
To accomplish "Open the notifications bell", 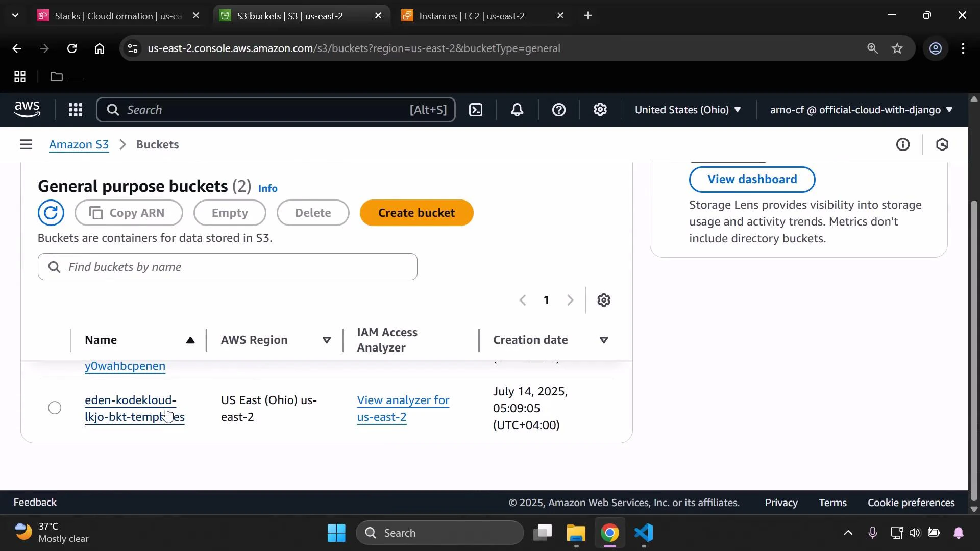I will (x=517, y=110).
